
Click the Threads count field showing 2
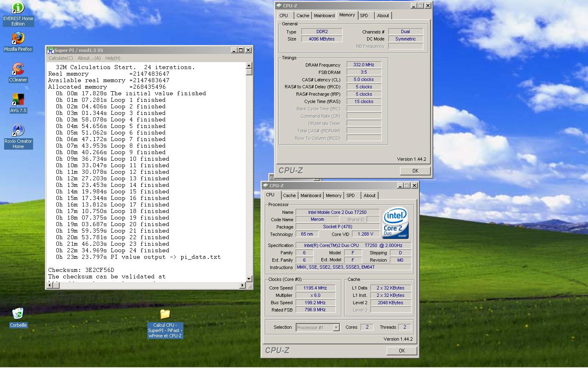(404, 327)
